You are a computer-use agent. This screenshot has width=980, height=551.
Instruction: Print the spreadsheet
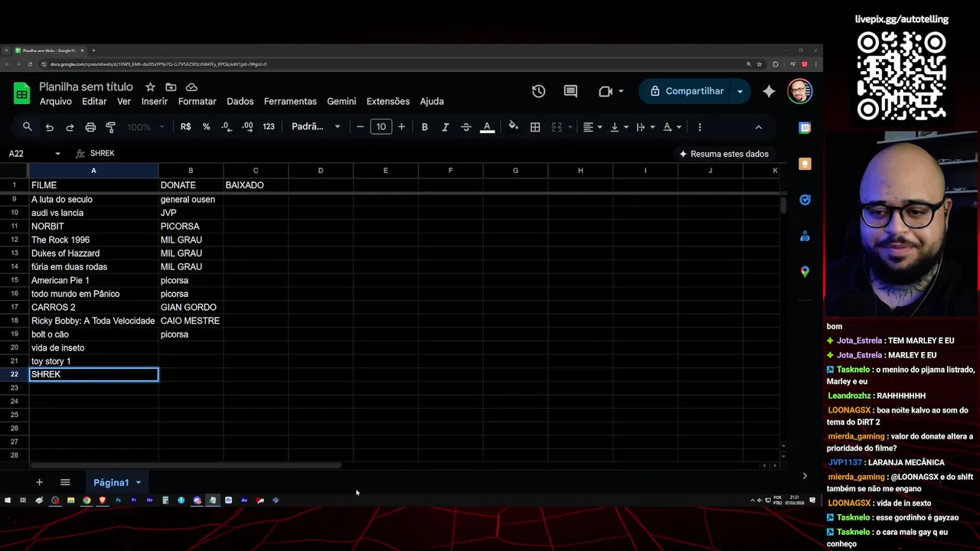coord(90,127)
